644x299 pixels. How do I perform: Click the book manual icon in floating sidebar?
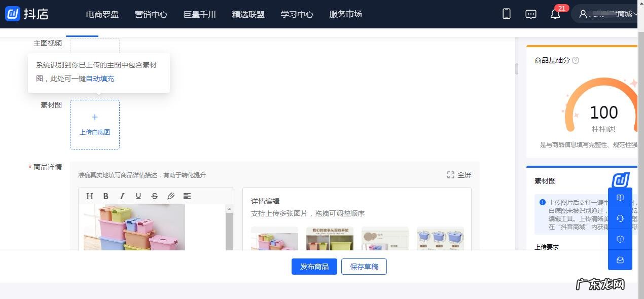[620, 198]
